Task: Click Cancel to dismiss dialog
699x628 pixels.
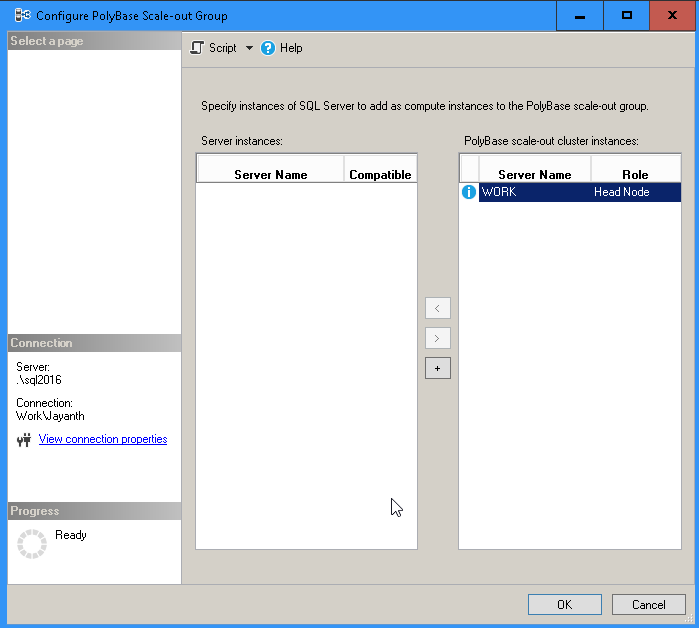Action: point(648,604)
